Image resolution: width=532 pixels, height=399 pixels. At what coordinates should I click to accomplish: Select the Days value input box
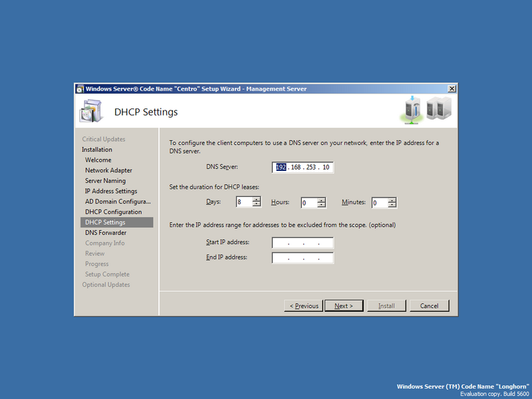click(x=243, y=201)
